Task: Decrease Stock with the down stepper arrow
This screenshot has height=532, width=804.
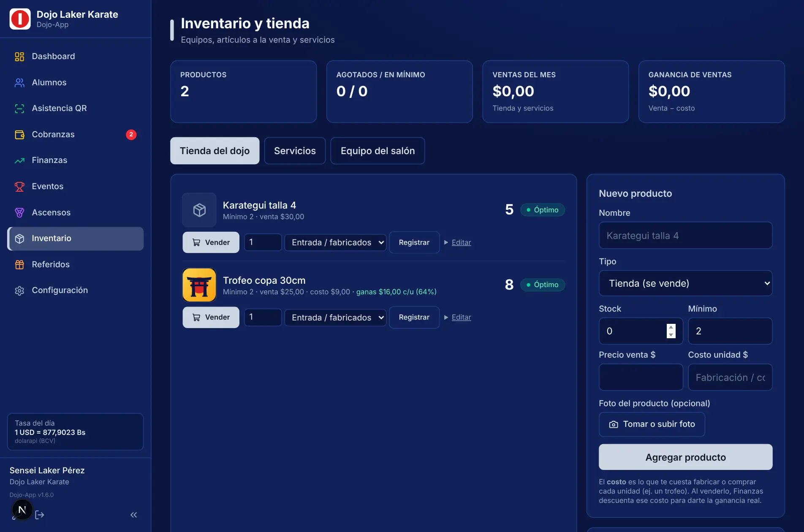Action: tap(671, 335)
